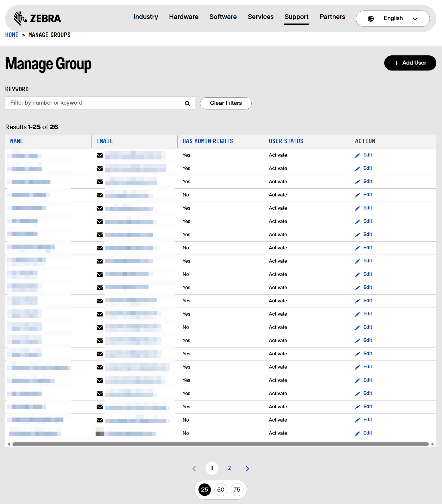This screenshot has height=504, width=442.
Task: Click the envelope icon in the first row
Action: [100, 155]
